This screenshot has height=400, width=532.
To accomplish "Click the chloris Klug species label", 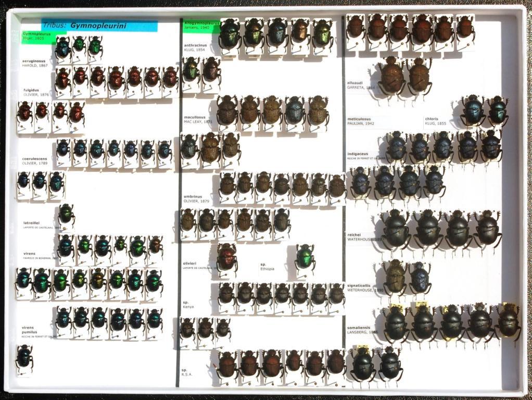I will click(435, 121).
